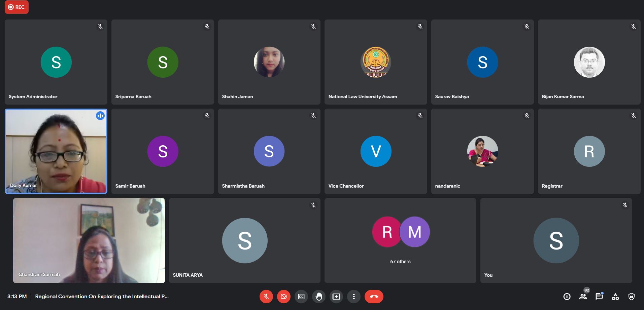Leave the call with hang-up button
Screen dimensions: 644x310
(374, 297)
